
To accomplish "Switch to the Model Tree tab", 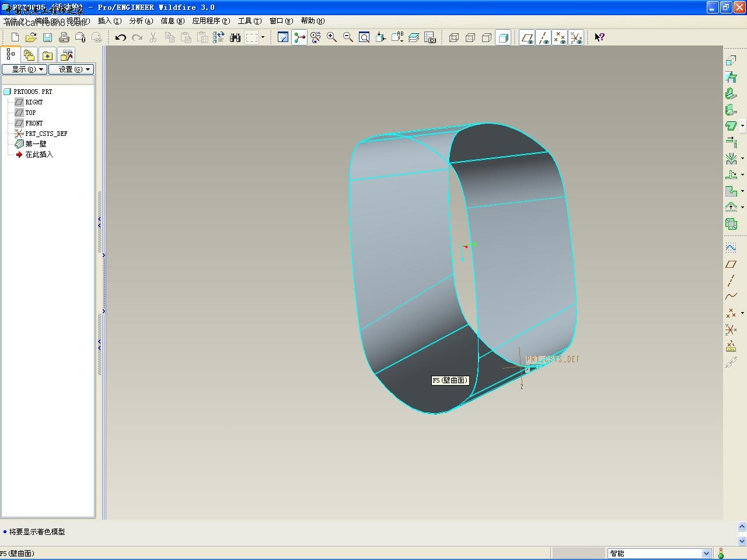I will pyautogui.click(x=11, y=54).
